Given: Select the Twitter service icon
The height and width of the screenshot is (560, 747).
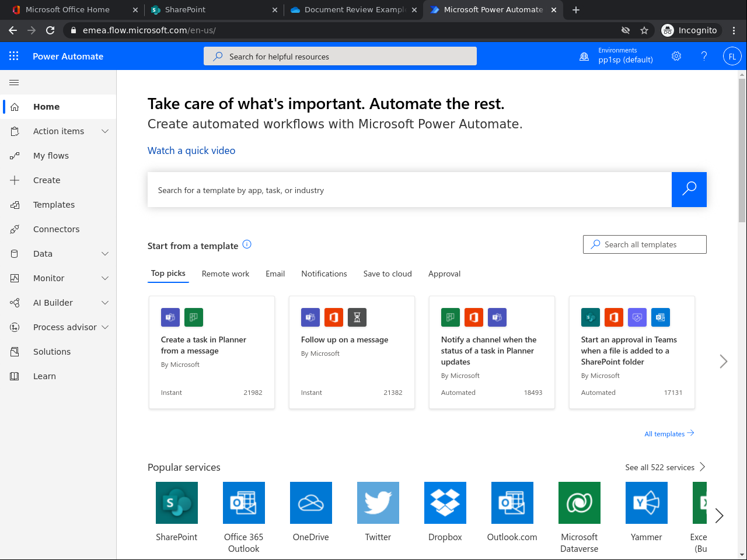Looking at the screenshot, I should coord(378,503).
